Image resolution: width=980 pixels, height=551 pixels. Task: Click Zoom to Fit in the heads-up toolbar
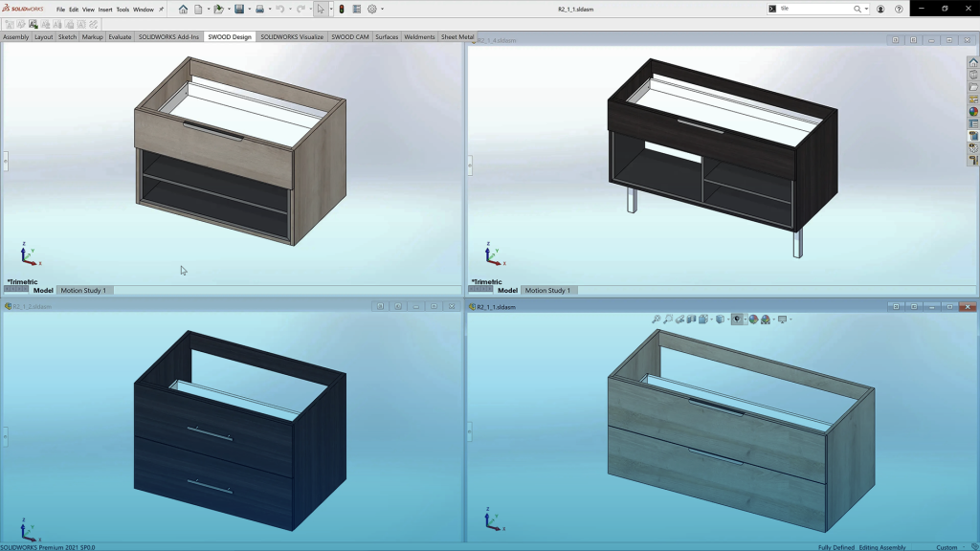(657, 320)
